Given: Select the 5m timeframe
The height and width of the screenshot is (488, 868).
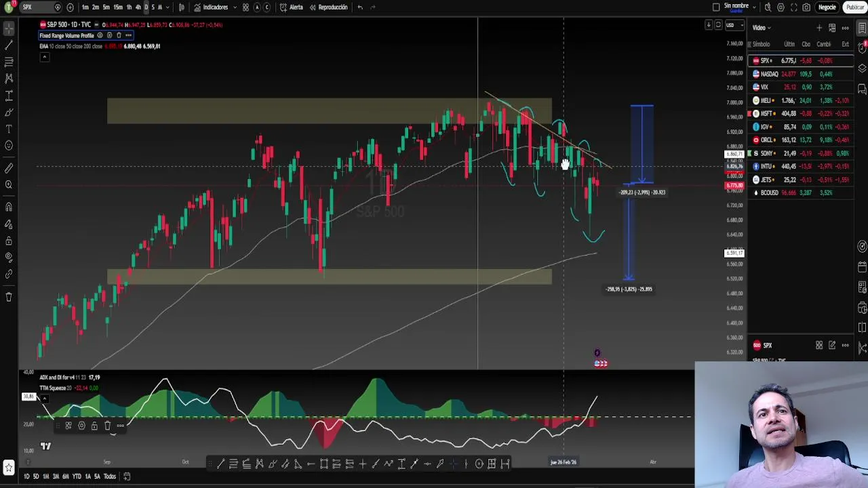Looking at the screenshot, I should pos(106,7).
